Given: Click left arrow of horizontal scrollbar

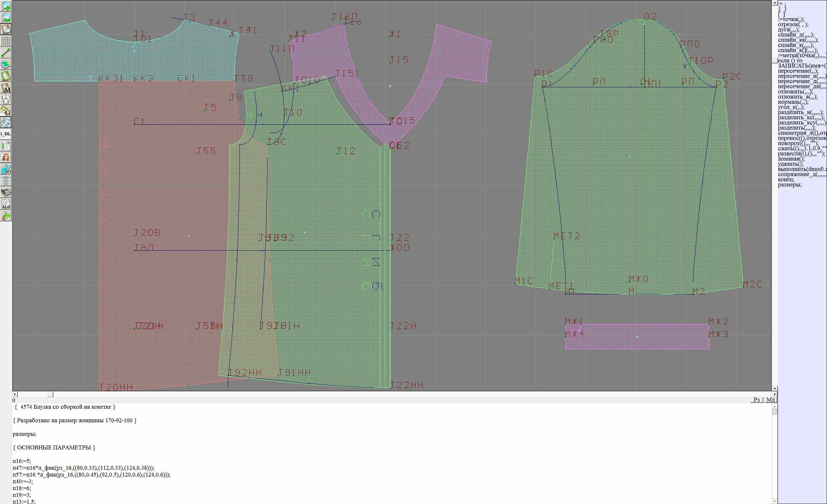Looking at the screenshot, I should [15, 394].
